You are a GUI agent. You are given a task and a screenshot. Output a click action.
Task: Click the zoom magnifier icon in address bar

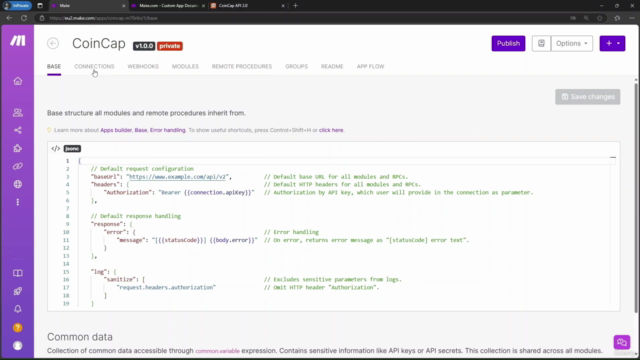coord(586,18)
